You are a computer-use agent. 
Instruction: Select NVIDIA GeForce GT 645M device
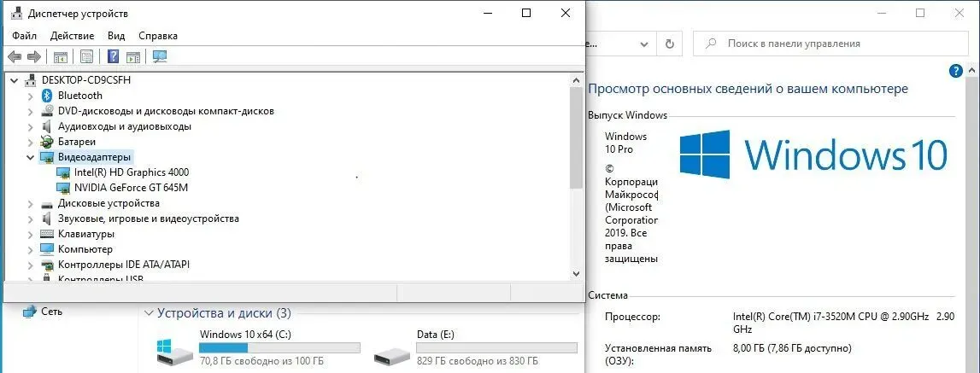point(131,188)
